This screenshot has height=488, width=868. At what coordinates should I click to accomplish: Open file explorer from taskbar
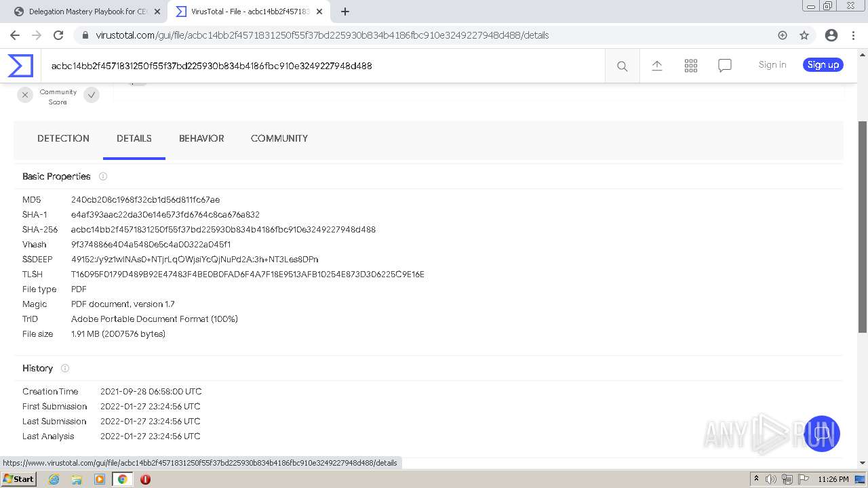77,479
